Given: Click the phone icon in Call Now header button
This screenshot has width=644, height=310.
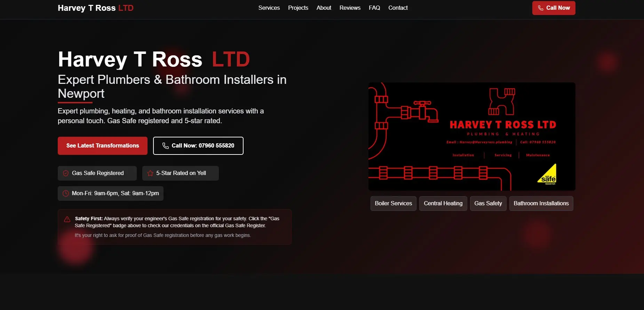Looking at the screenshot, I should (540, 8).
